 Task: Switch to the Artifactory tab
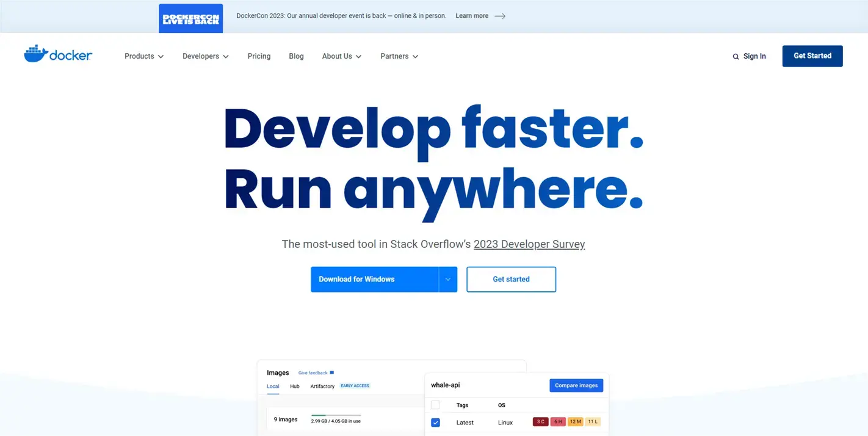pos(322,386)
